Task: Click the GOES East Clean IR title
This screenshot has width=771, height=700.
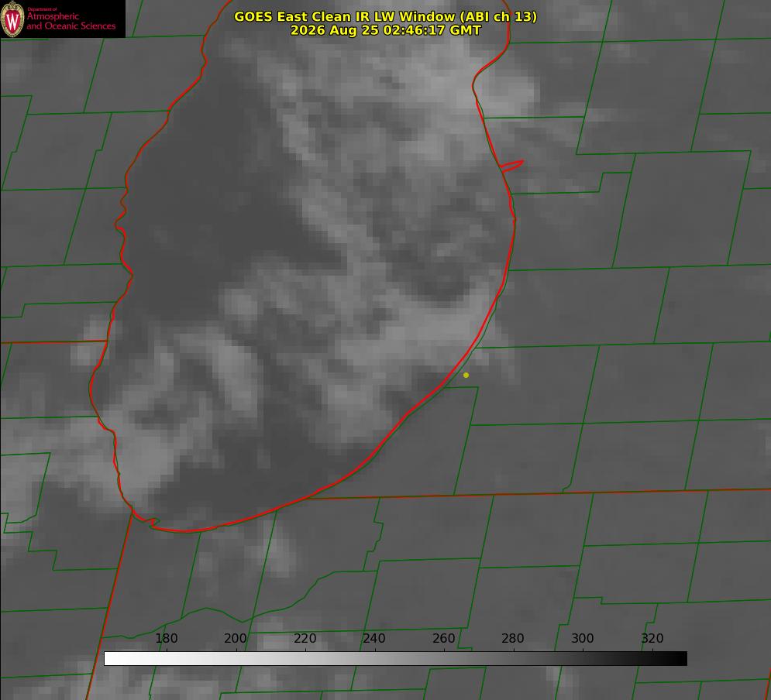Action: click(385, 16)
